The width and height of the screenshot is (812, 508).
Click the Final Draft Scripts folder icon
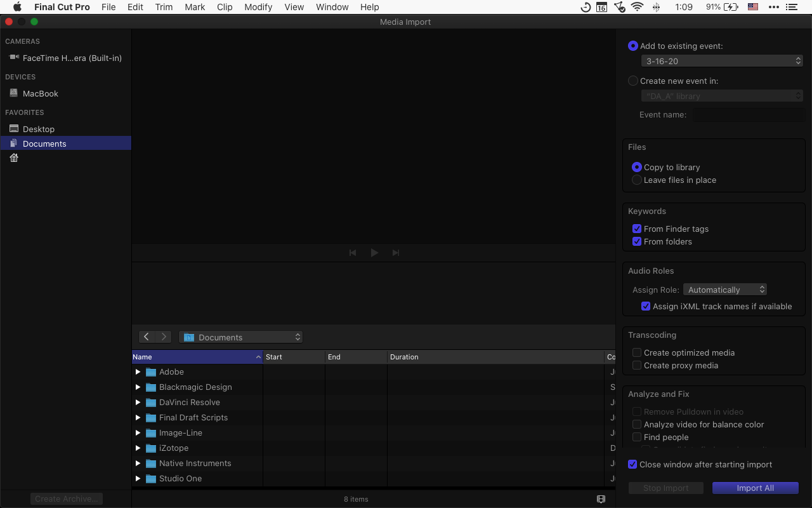click(x=151, y=418)
